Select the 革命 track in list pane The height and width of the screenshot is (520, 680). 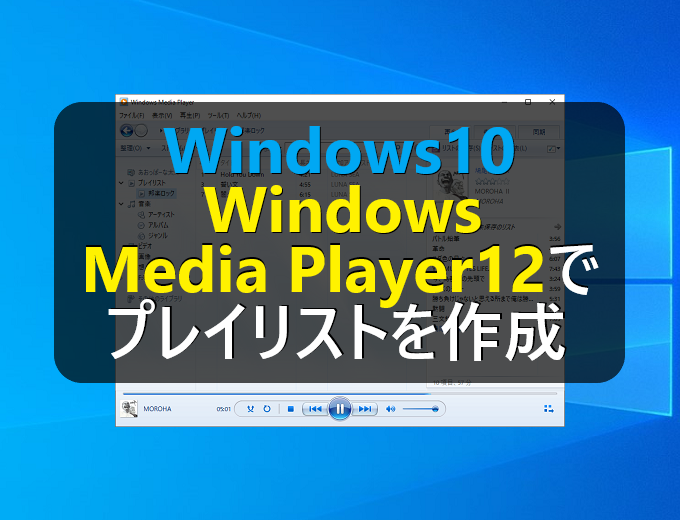tap(438, 249)
